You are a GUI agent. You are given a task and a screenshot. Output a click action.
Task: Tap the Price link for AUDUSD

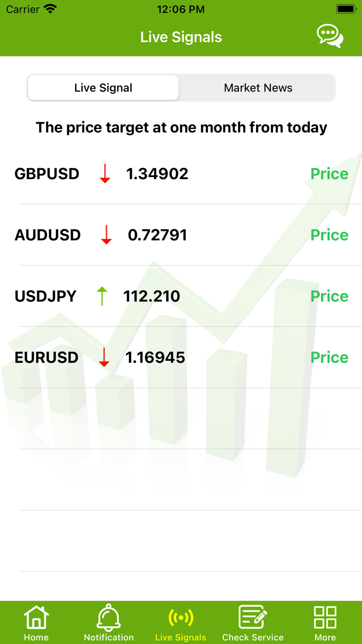329,235
